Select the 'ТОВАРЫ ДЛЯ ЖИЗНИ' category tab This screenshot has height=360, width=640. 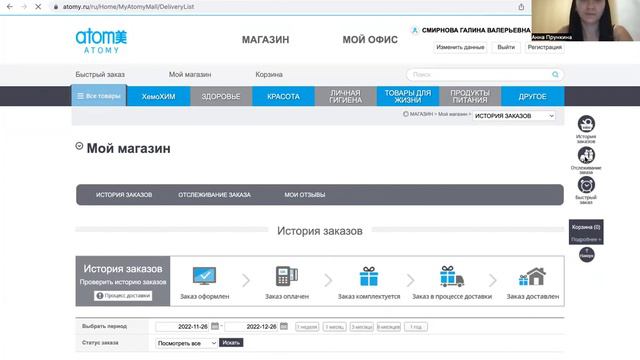point(408,96)
